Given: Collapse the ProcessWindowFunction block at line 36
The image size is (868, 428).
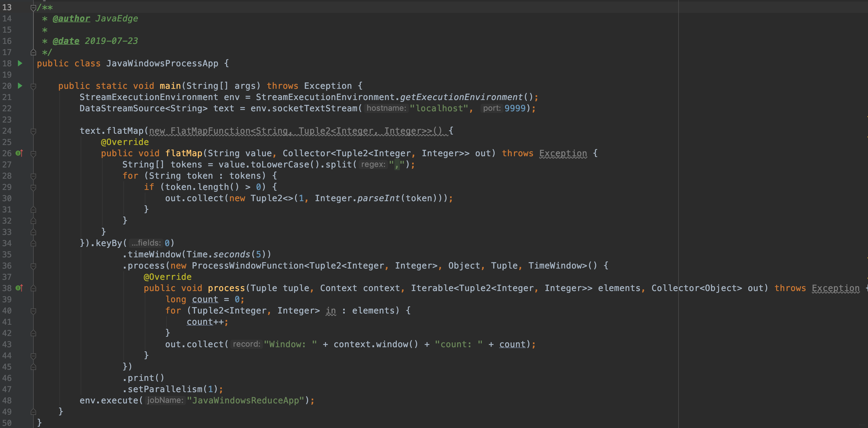Looking at the screenshot, I should coord(33,266).
